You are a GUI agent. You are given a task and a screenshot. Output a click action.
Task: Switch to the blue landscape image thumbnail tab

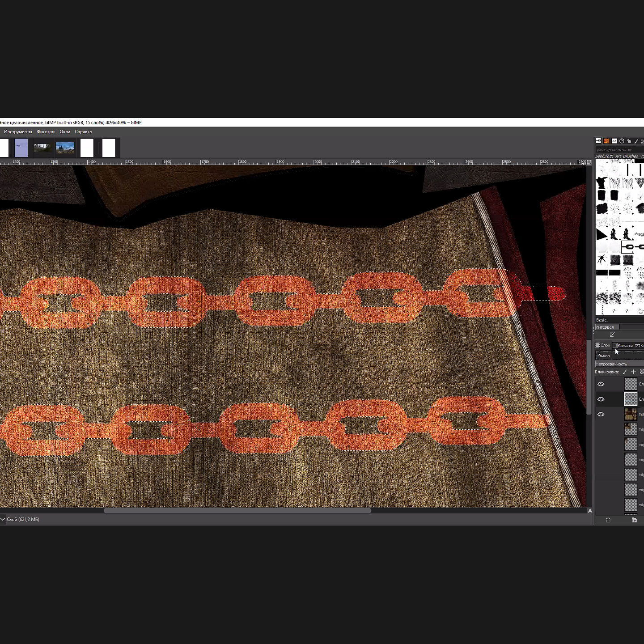click(65, 148)
